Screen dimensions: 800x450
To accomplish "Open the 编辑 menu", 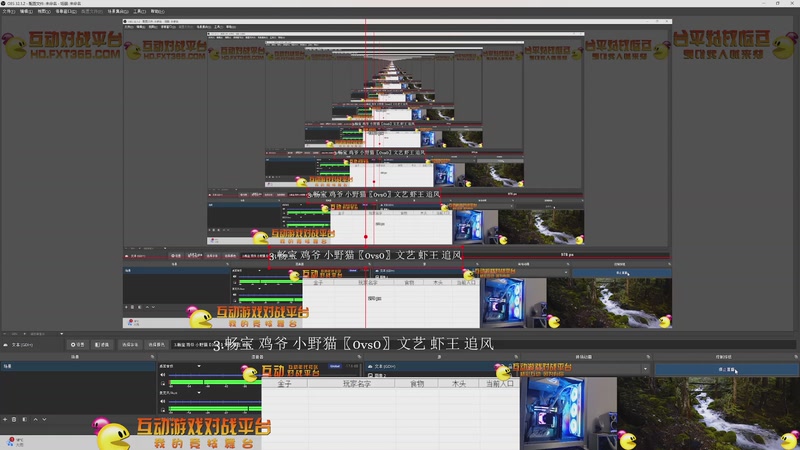I will click(26, 11).
